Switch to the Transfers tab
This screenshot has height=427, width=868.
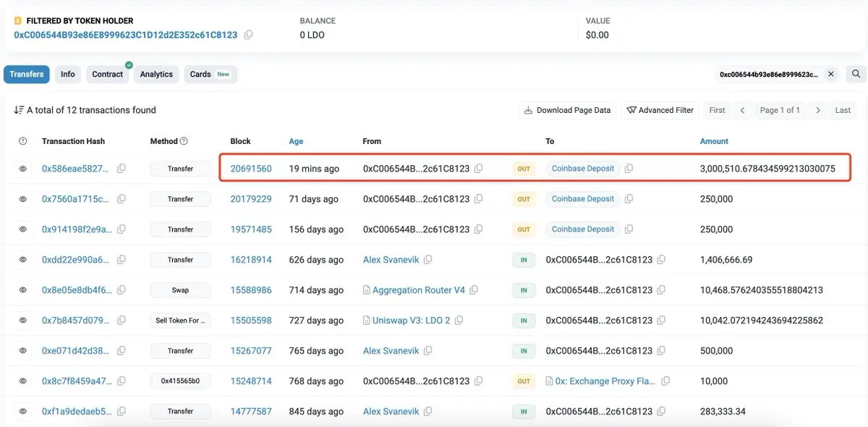coord(27,74)
